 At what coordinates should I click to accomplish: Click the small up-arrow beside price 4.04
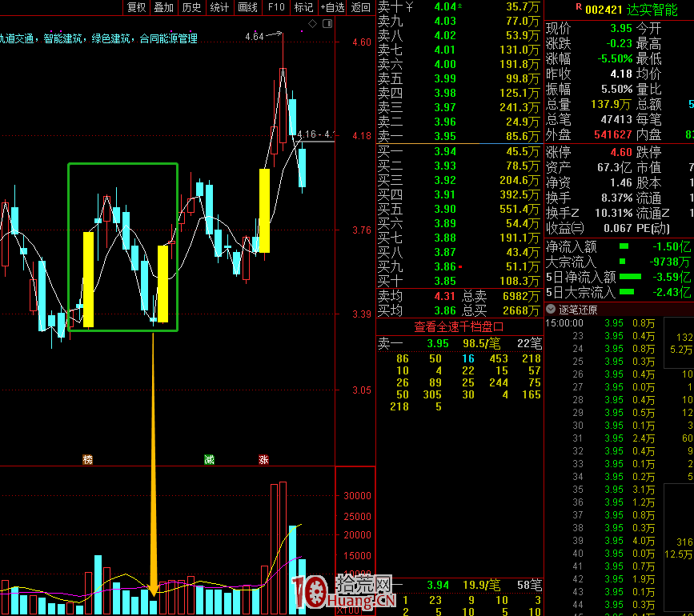pyautogui.click(x=459, y=6)
